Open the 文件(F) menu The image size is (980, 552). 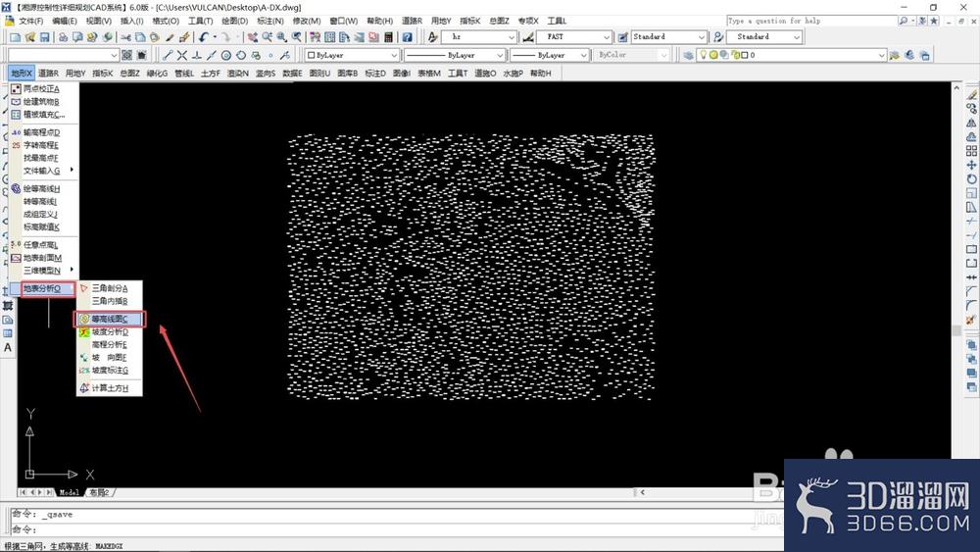pos(30,22)
